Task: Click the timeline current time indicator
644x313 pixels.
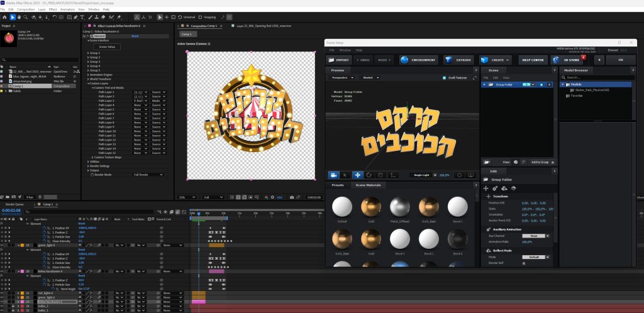Action: (x=199, y=214)
